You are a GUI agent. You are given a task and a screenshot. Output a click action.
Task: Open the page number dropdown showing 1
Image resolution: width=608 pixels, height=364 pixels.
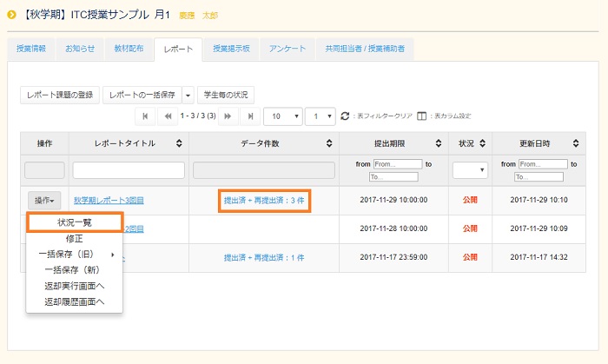tap(324, 116)
